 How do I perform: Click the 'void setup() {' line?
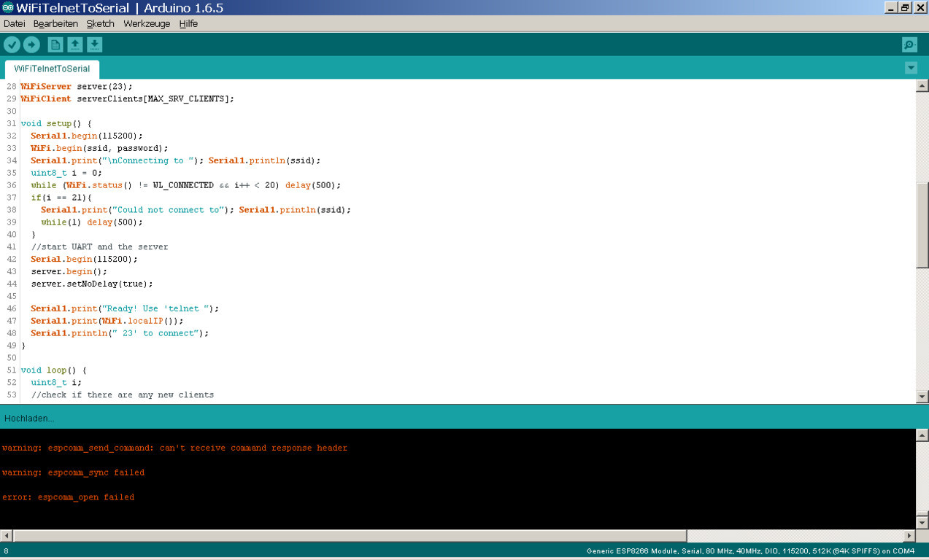(56, 123)
